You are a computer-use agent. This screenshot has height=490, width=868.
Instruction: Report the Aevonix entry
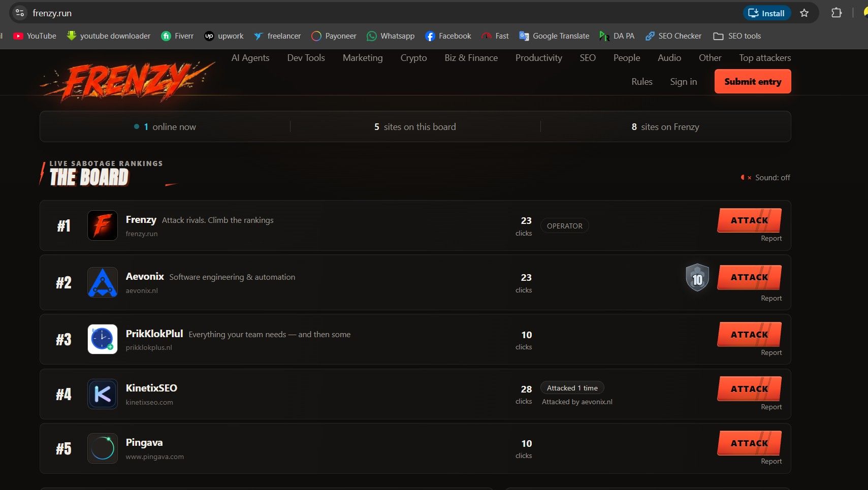tap(771, 299)
